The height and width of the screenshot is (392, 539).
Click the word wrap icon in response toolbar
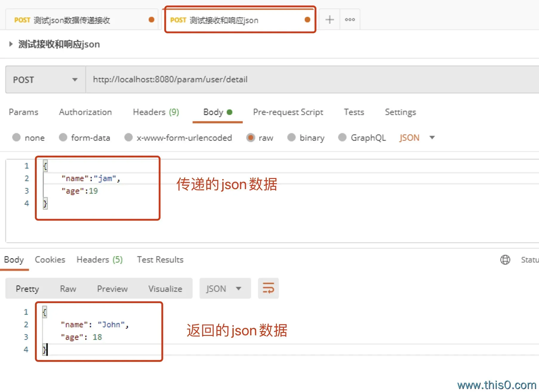pos(268,288)
